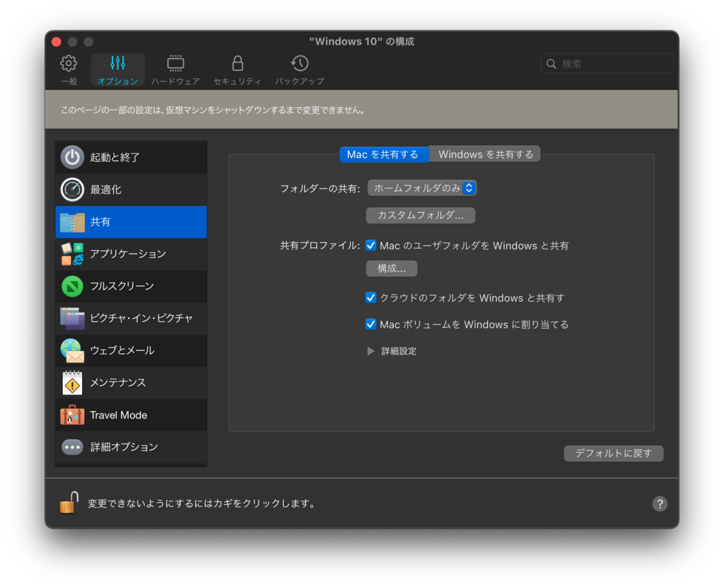This screenshot has height=588, width=724.
Task: Click the 最適化 speedometer icon
Action: coord(72,189)
